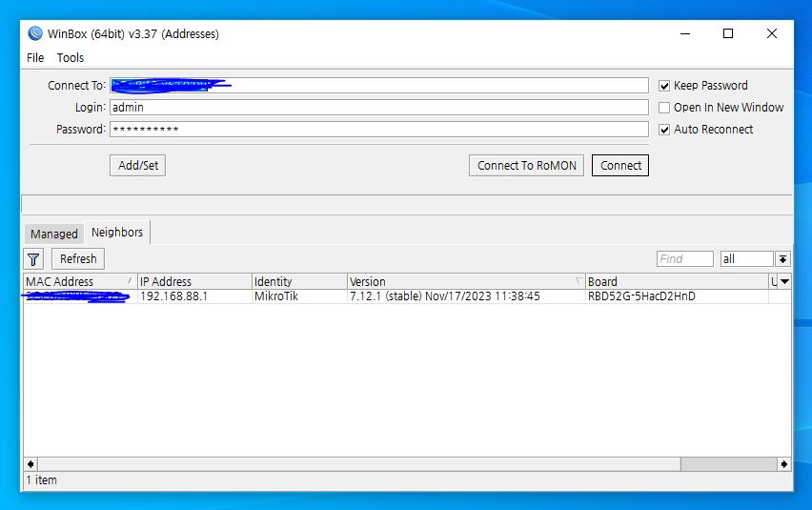Click the Login field containing admin

379,107
